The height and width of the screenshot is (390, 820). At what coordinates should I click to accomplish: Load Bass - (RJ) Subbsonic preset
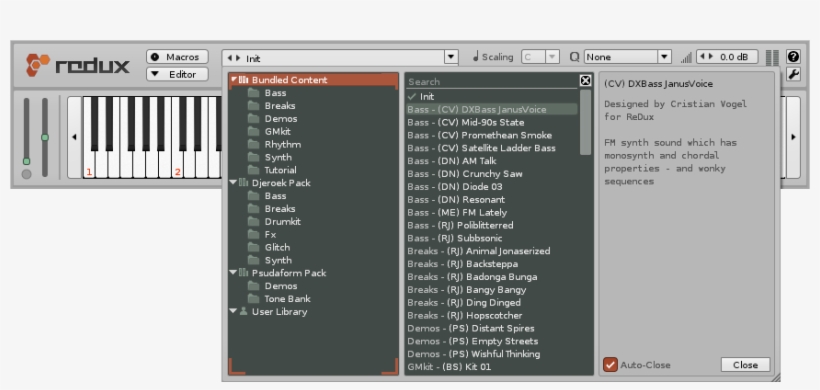[492, 238]
